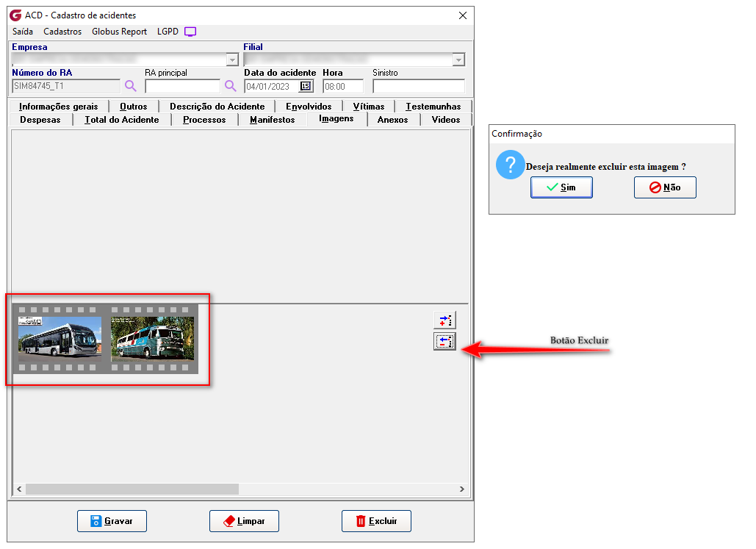Click the Gravar button
Viewport: 756px width, 549px height.
click(112, 521)
